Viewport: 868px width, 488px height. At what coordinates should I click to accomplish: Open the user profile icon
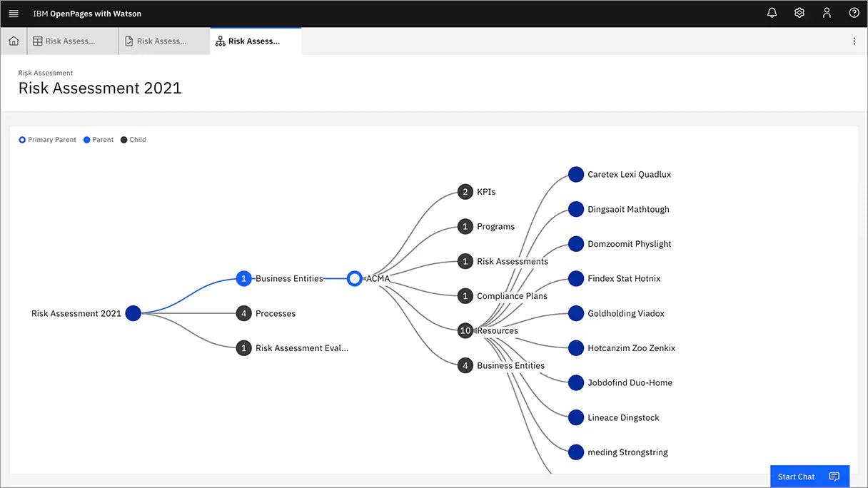point(827,12)
